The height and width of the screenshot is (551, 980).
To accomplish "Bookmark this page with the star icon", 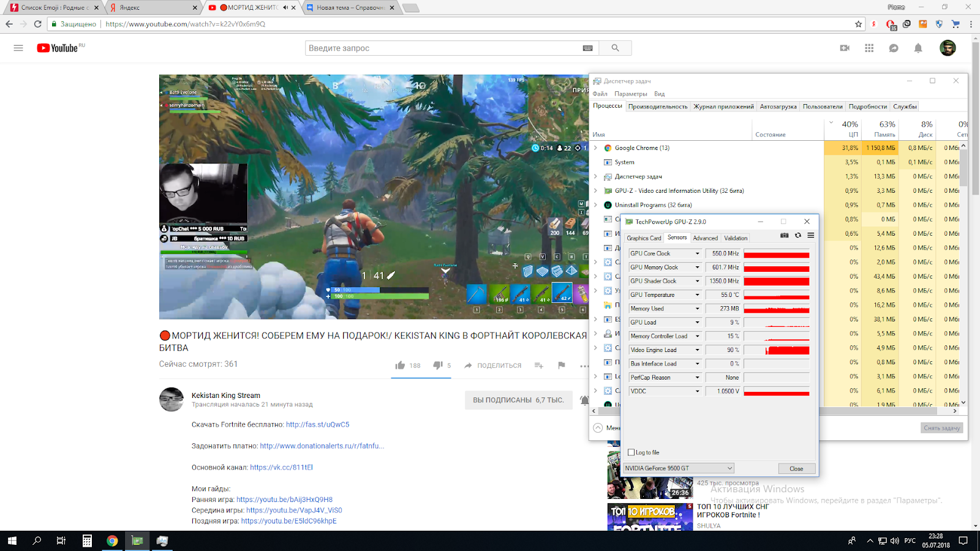I will point(859,24).
